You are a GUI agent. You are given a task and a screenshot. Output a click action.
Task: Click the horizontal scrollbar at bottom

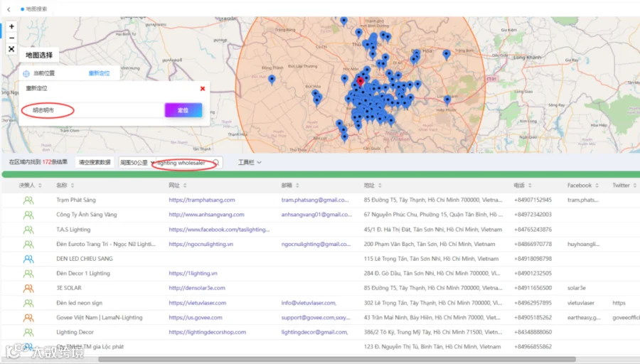click(337, 360)
